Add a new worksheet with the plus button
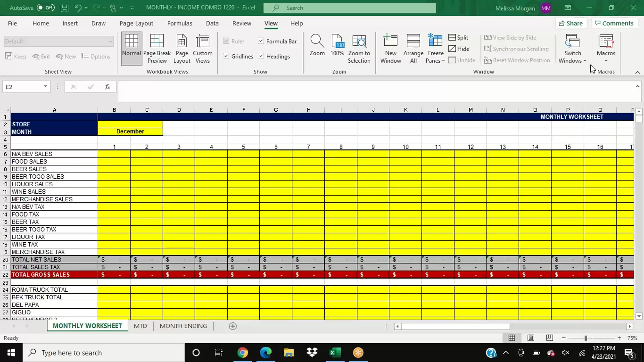Image resolution: width=644 pixels, height=362 pixels. click(232, 325)
